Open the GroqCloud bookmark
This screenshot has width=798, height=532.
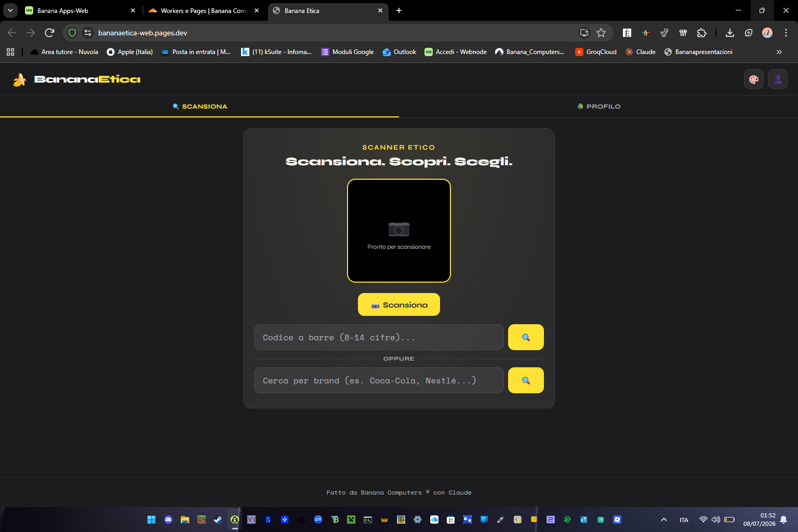(x=596, y=52)
